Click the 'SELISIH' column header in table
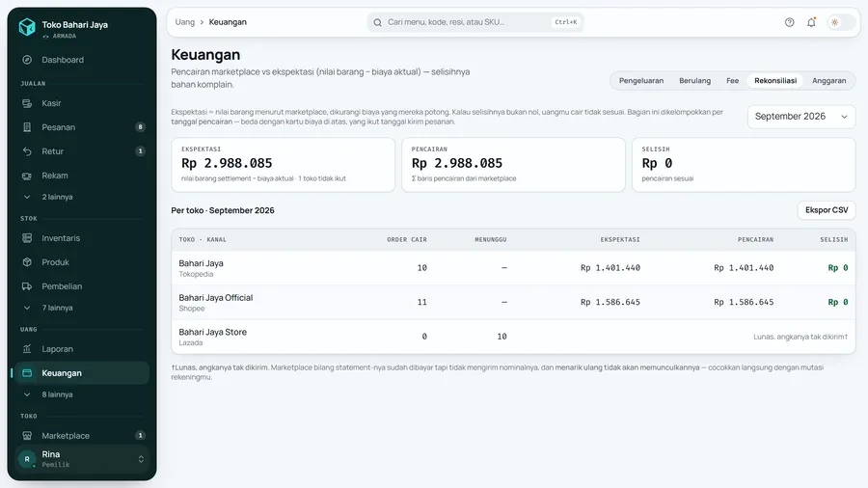Screen dimensions: 868x488 pyautogui.click(x=833, y=239)
